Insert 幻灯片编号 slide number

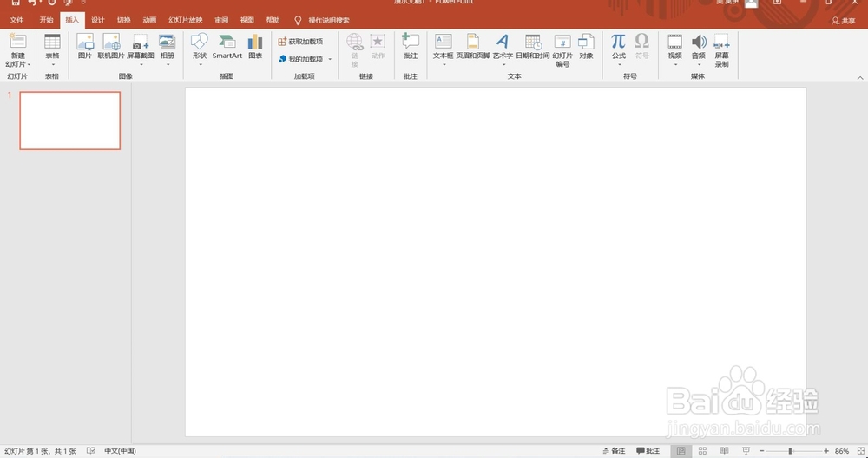(x=562, y=50)
